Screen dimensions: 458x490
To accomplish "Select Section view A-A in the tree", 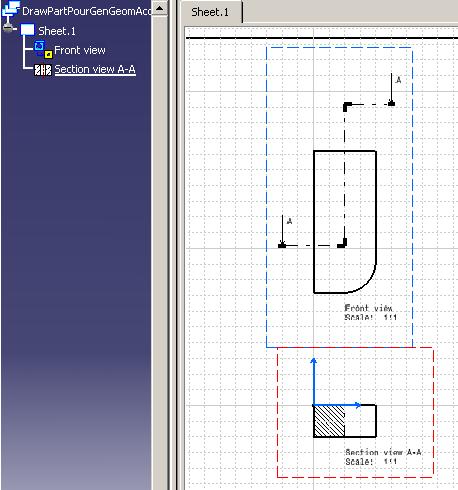I will (x=95, y=69).
